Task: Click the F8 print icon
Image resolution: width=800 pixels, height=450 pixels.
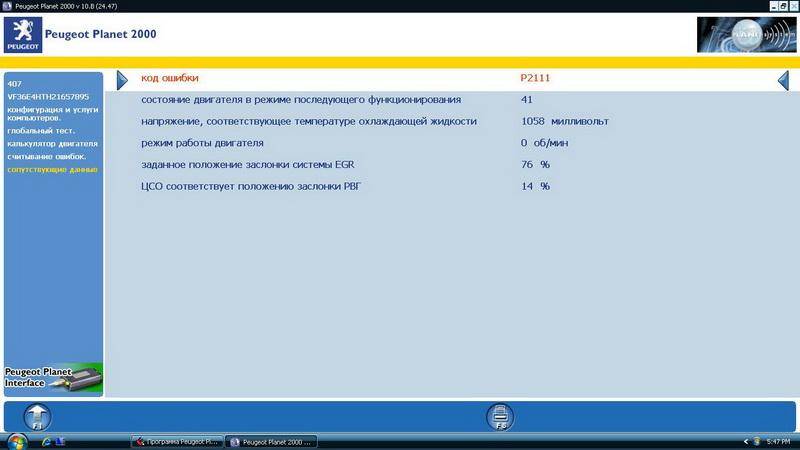Action: [x=499, y=416]
